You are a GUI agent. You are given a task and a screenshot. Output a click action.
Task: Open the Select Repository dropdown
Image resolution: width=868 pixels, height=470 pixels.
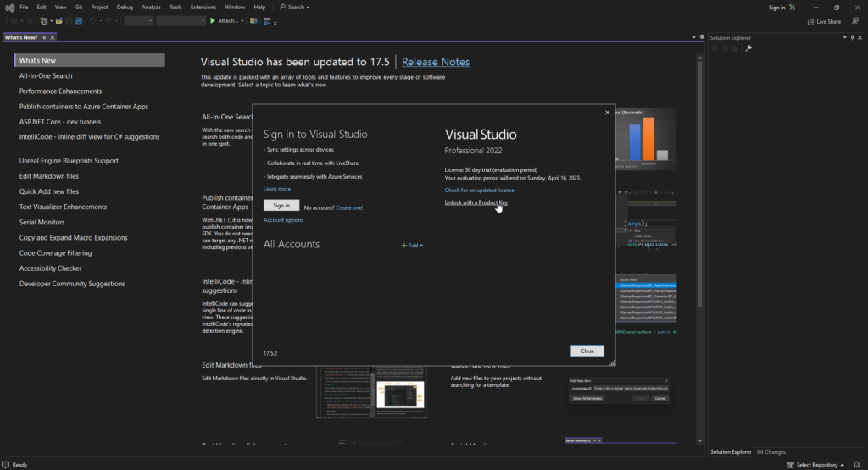click(x=816, y=465)
